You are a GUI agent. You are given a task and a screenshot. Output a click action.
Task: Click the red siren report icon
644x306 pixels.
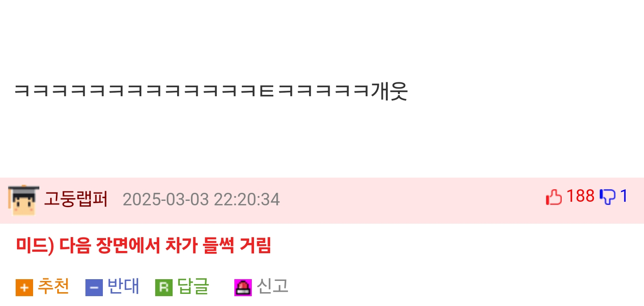pyautogui.click(x=243, y=288)
